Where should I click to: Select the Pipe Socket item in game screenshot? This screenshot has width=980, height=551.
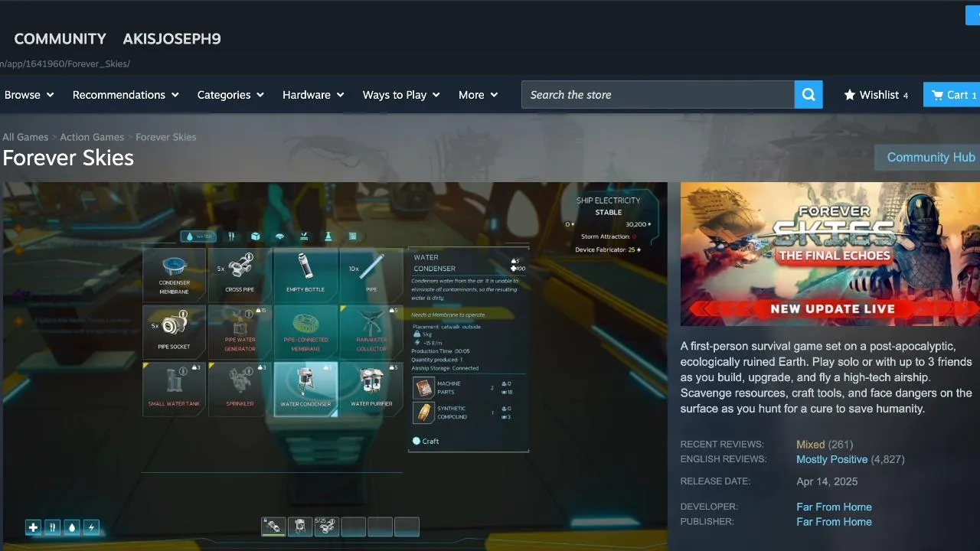click(175, 332)
